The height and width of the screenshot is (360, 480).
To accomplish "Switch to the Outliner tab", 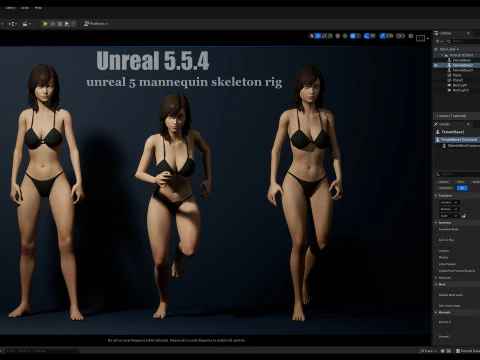I will tap(445, 33).
